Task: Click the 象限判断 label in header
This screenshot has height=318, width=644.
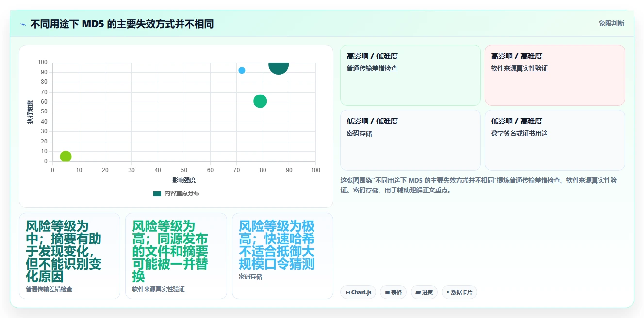Action: 611,23
